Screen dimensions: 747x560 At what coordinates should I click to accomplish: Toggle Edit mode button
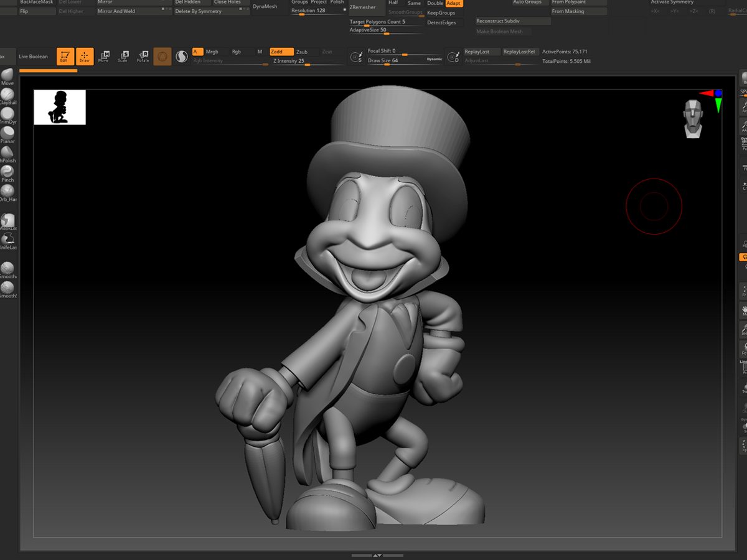[x=65, y=57]
